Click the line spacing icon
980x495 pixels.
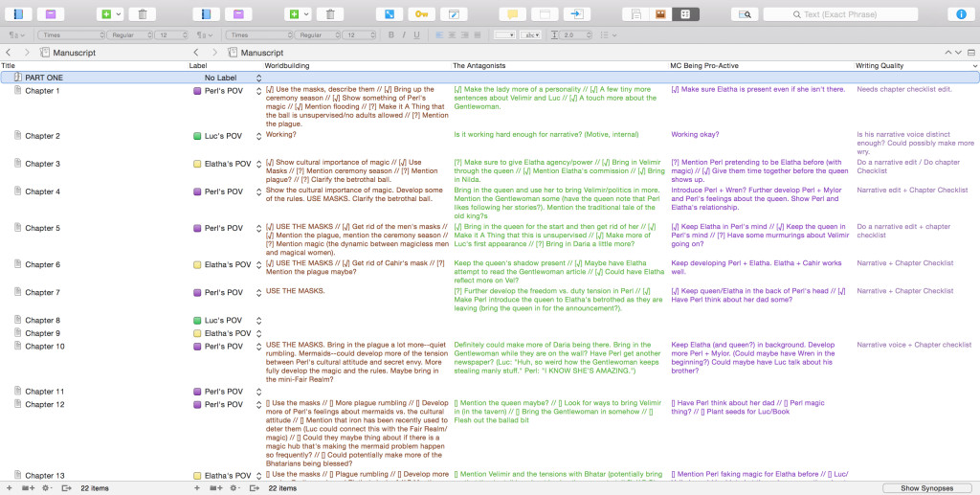[x=554, y=35]
